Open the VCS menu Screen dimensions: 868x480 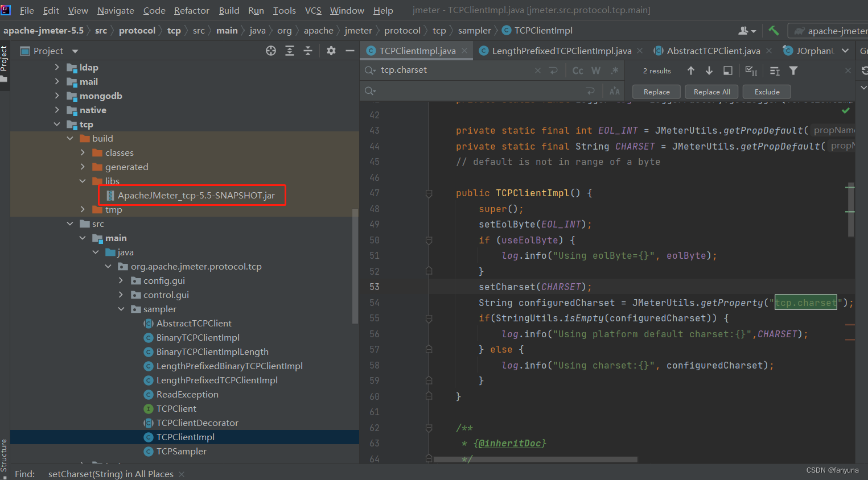(x=313, y=10)
